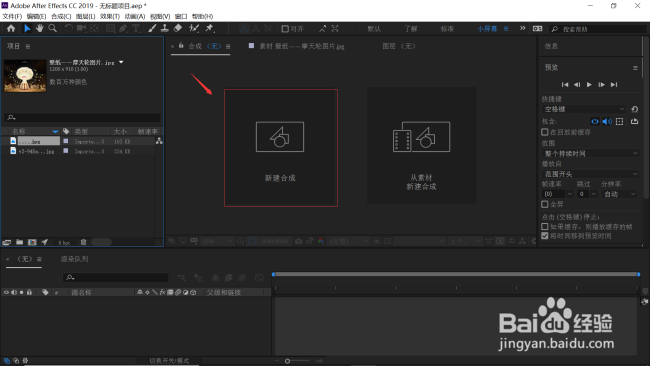The image size is (650, 366).
Task: Open the resolution auto dropdown in Preview
Action: coord(619,194)
